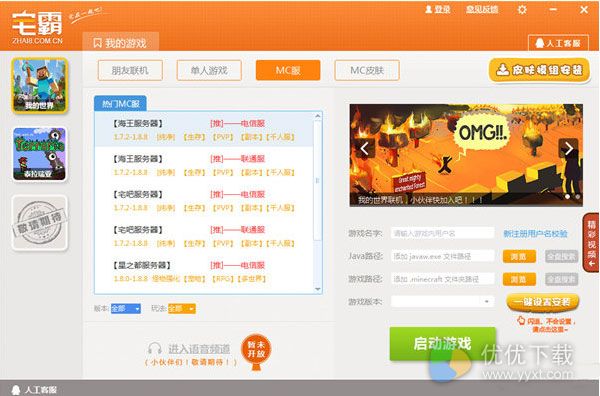Show previous banner with left arrow
Viewport: 600px width, 396px height.
364,148
